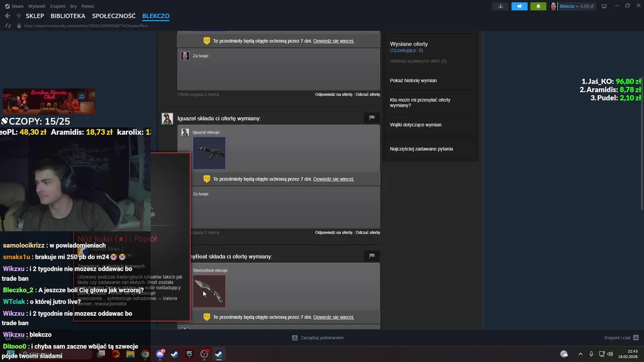Open 'Pokaż historię wymian'
Image resolution: width=644 pixels, height=362 pixels.
click(x=413, y=80)
